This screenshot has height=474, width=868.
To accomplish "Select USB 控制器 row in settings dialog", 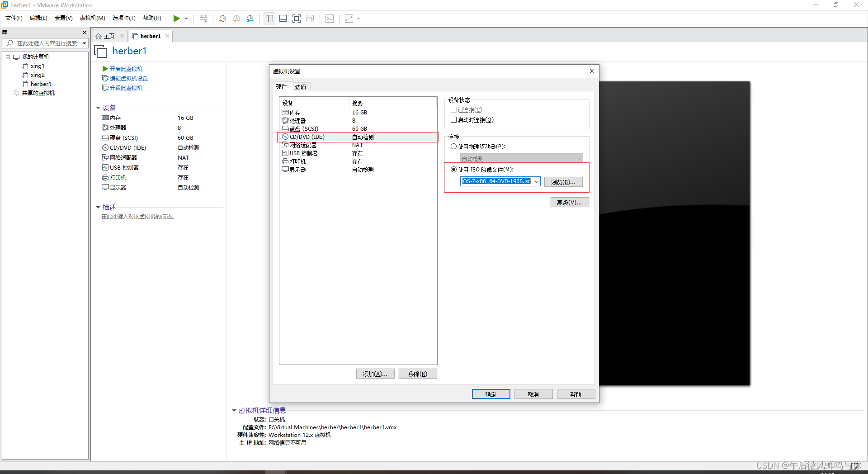I will (358, 153).
